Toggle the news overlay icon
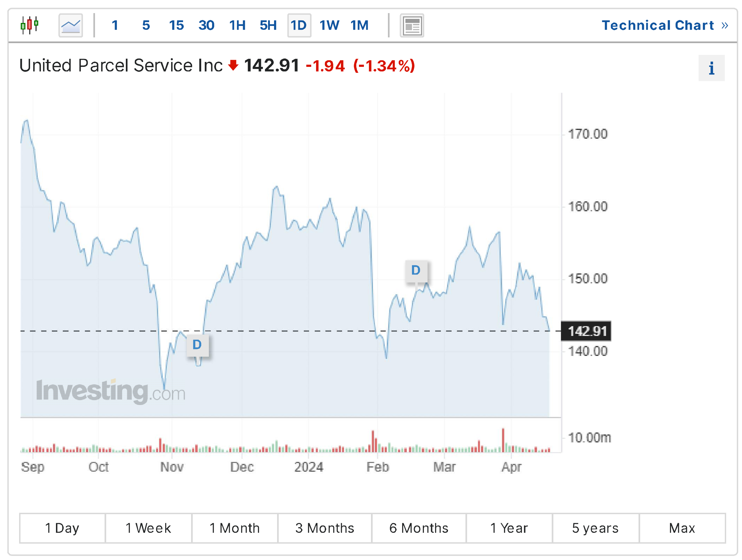Screen dimensions: 742x560 point(412,25)
